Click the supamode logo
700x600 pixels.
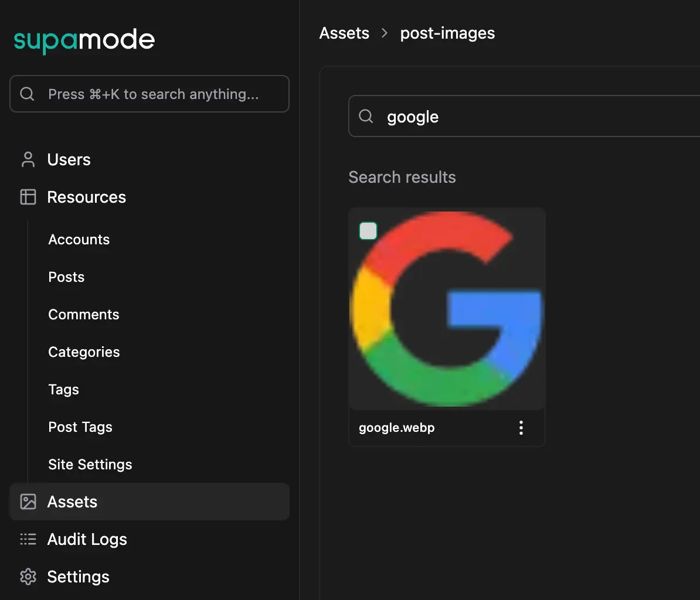click(x=84, y=40)
